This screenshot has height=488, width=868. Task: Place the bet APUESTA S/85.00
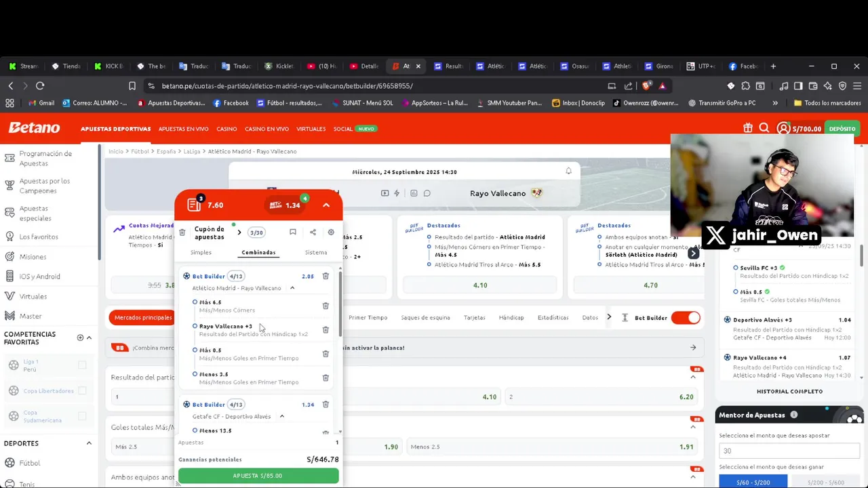(258, 476)
